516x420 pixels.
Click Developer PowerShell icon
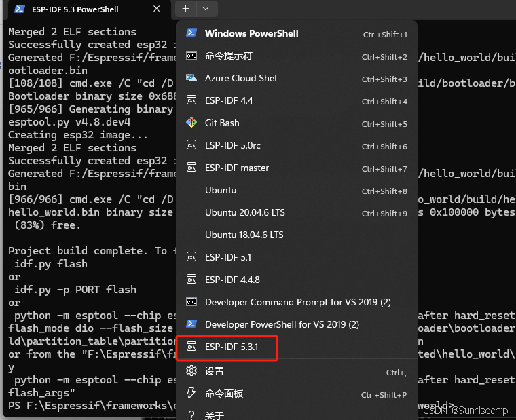coord(191,324)
